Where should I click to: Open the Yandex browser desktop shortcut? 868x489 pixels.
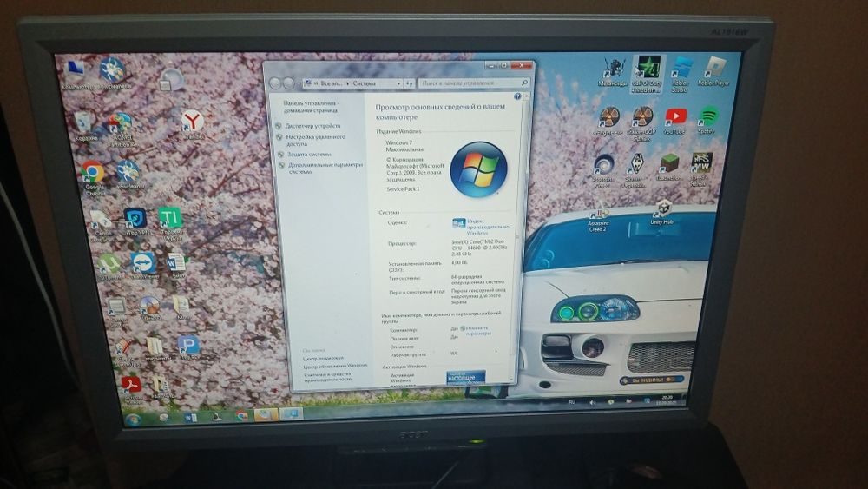pyautogui.click(x=193, y=124)
